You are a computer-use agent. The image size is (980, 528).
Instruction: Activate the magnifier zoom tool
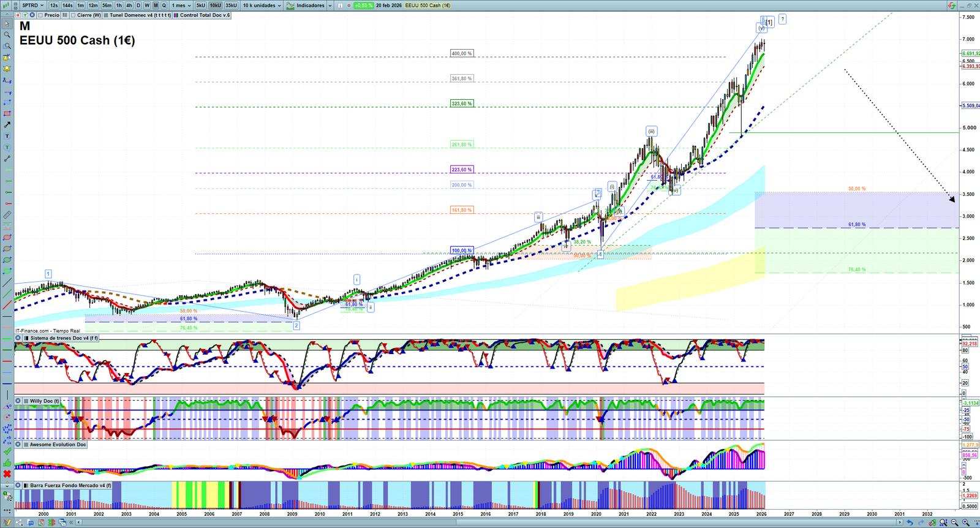coord(7,35)
